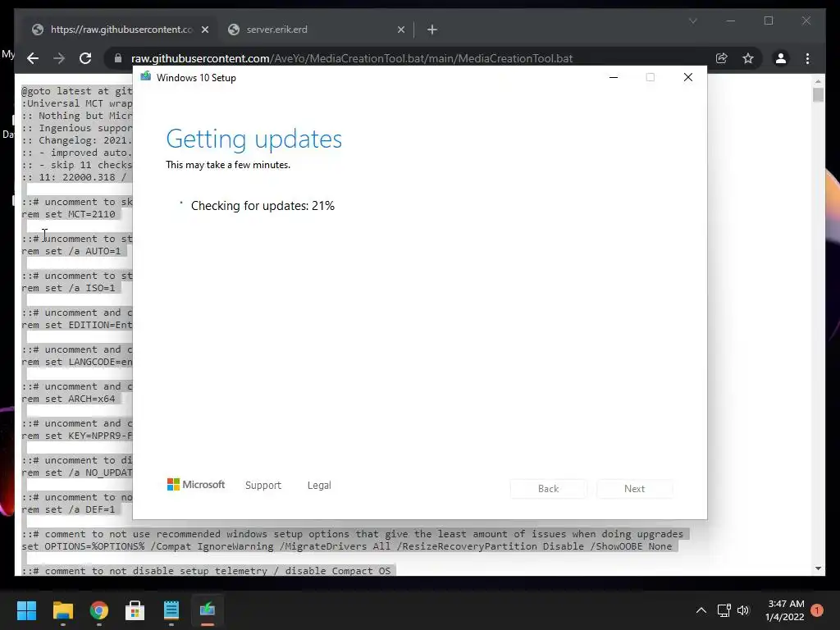Screen dimensions: 840x630
Task: Click the browser page scrollbar thumb
Action: pos(818,95)
